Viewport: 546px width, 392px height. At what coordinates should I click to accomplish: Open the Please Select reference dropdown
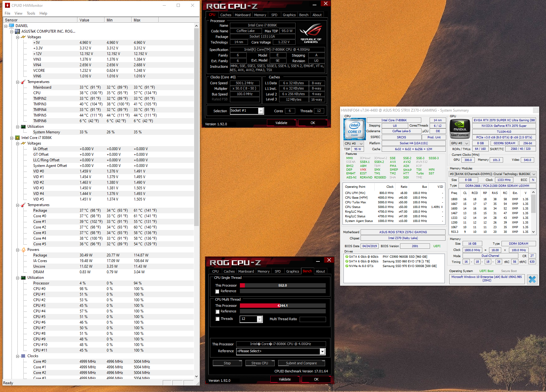322,351
